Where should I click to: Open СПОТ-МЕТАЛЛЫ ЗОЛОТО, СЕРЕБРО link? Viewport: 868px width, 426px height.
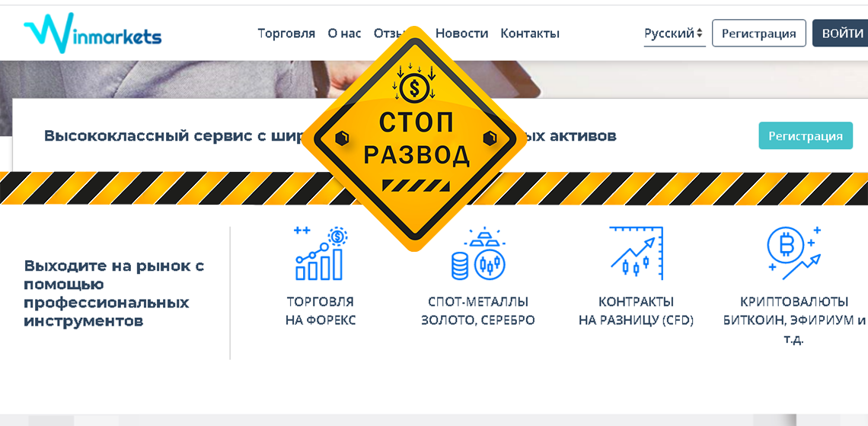(478, 311)
